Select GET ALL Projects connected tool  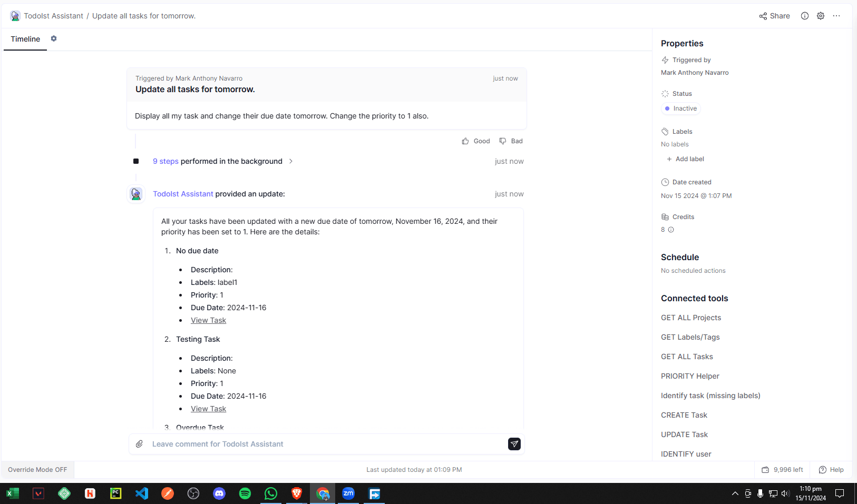pyautogui.click(x=691, y=318)
